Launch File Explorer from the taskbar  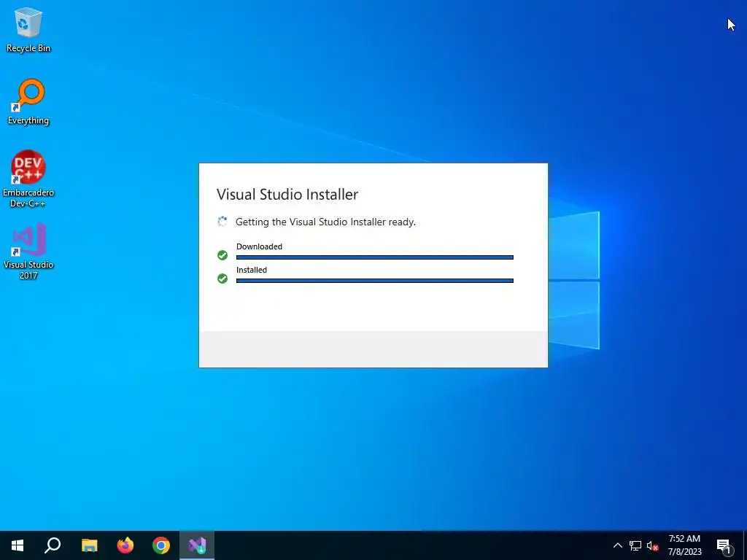89,545
